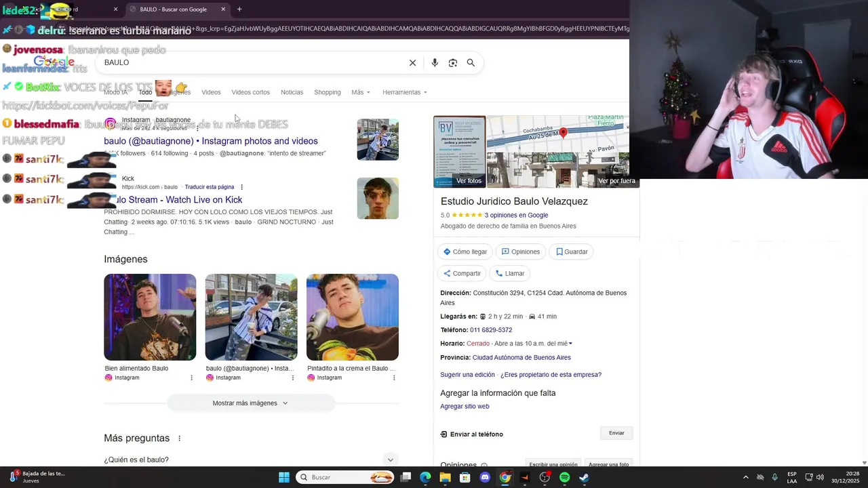
Task: Switch to the Videos results tab
Action: [211, 92]
